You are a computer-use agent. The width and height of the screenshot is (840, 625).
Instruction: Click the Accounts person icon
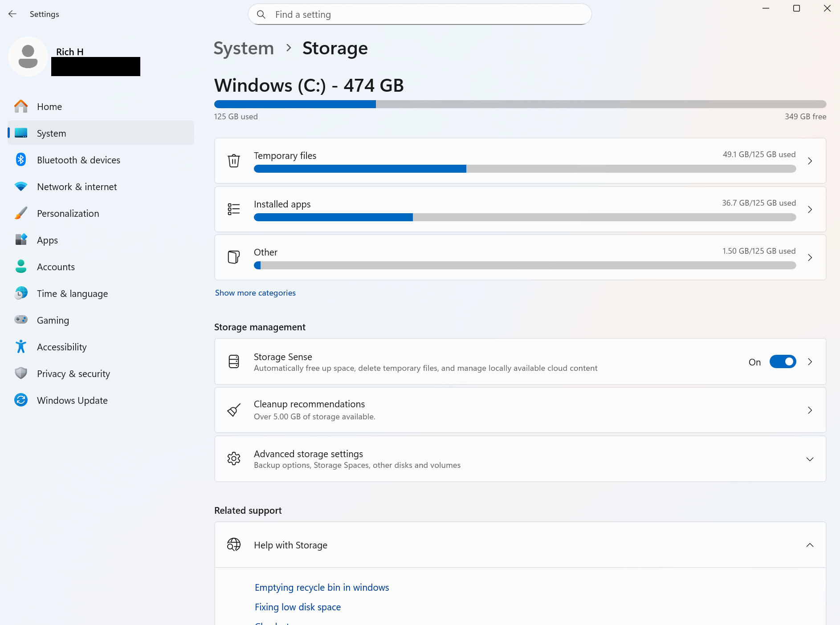[x=21, y=267]
